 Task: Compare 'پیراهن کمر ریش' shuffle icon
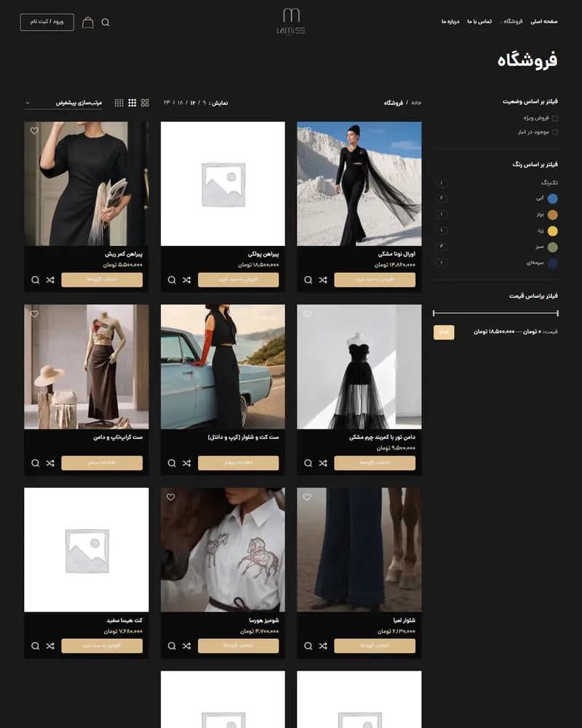point(50,280)
